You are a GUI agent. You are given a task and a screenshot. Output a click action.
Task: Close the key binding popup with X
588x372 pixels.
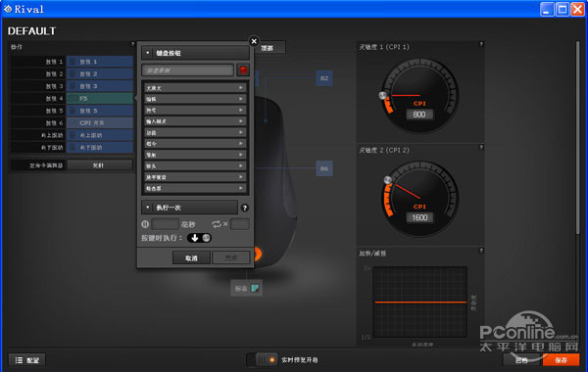point(254,41)
